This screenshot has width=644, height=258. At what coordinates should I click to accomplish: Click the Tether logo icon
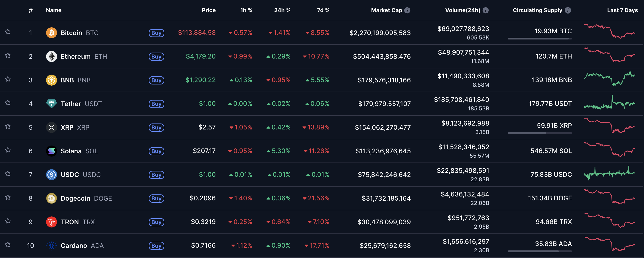pos(52,104)
